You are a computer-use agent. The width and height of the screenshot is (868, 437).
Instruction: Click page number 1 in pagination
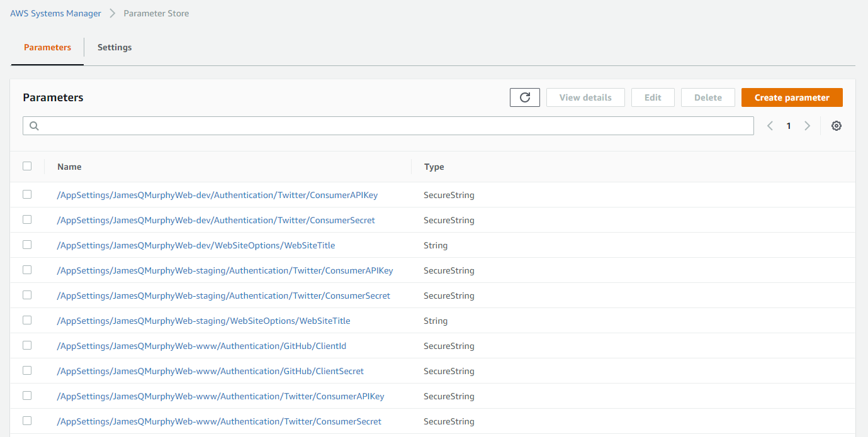click(789, 126)
